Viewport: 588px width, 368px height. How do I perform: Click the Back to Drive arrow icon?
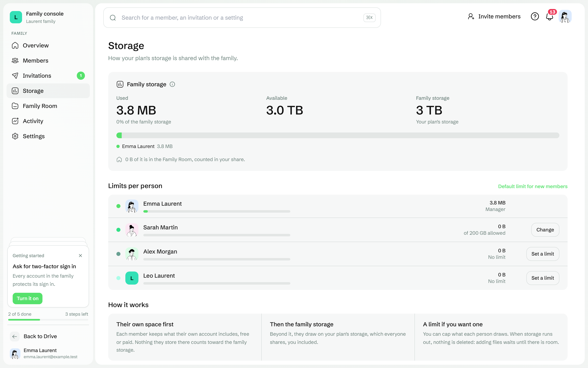(x=14, y=336)
